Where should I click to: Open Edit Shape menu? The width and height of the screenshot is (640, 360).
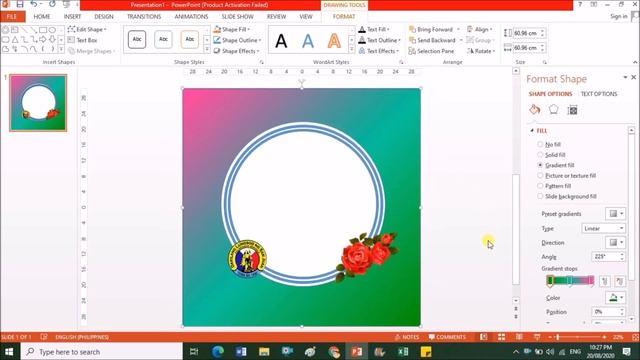click(x=87, y=29)
